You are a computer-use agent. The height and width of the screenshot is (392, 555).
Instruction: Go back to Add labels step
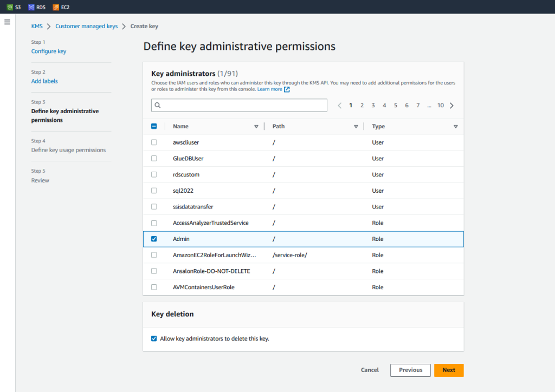(44, 81)
